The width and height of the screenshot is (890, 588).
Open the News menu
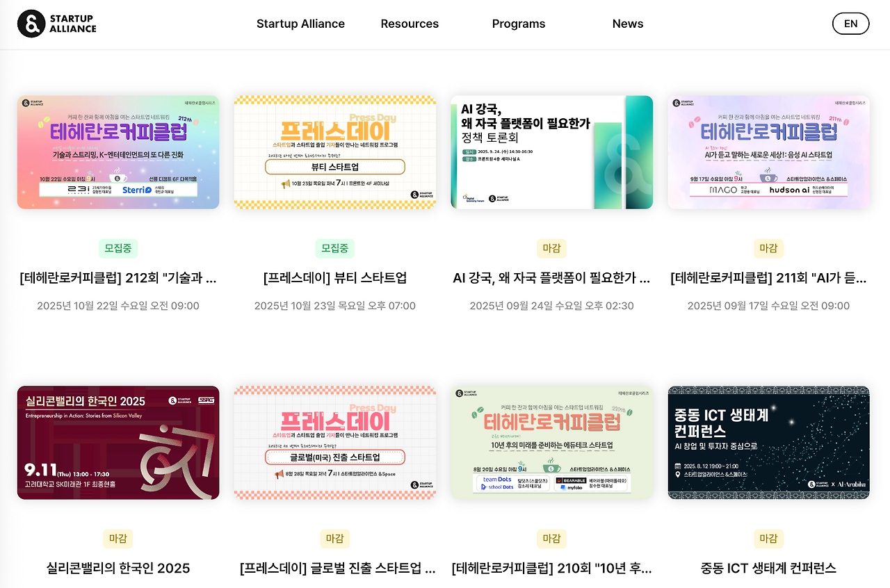click(x=628, y=24)
